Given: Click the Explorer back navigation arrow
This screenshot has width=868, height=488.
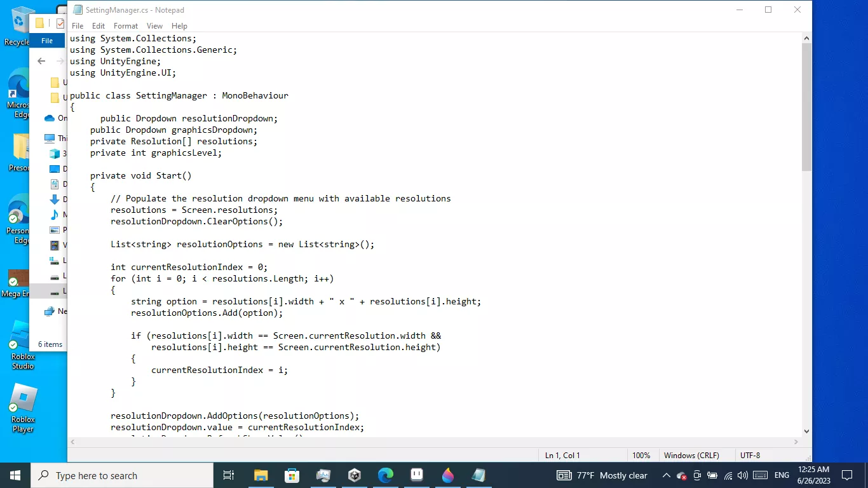Looking at the screenshot, I should (41, 61).
